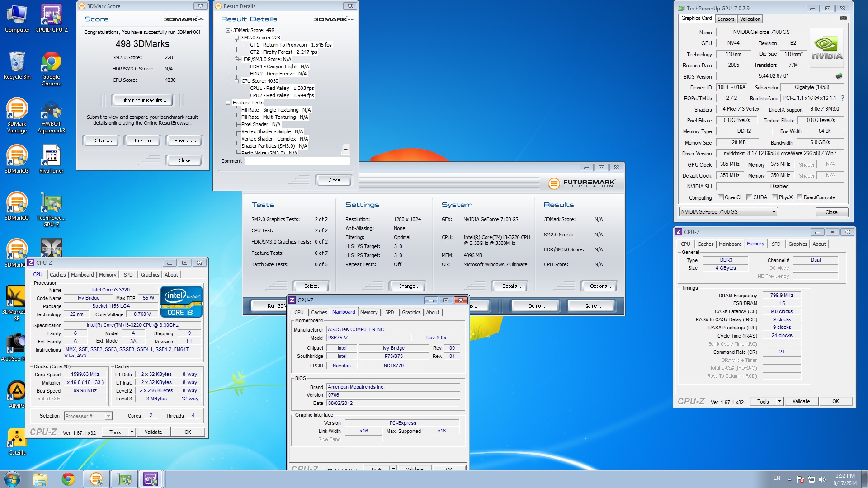Click the GPU-Z icon in the taskbar
This screenshot has height=488, width=868.
click(x=124, y=479)
